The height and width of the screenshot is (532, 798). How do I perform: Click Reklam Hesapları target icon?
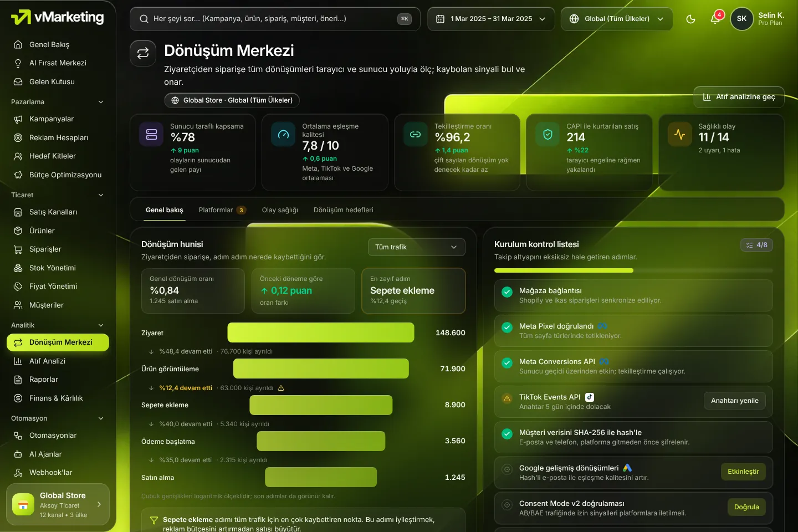tap(18, 138)
